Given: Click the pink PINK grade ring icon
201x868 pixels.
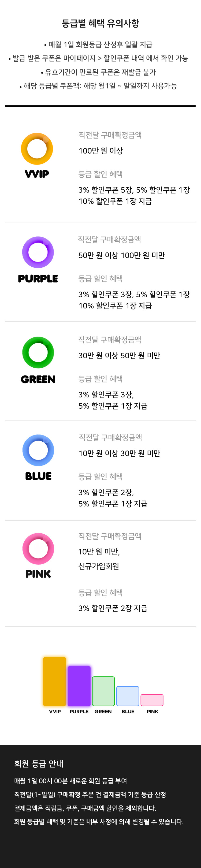Looking at the screenshot, I should click(x=38, y=549).
